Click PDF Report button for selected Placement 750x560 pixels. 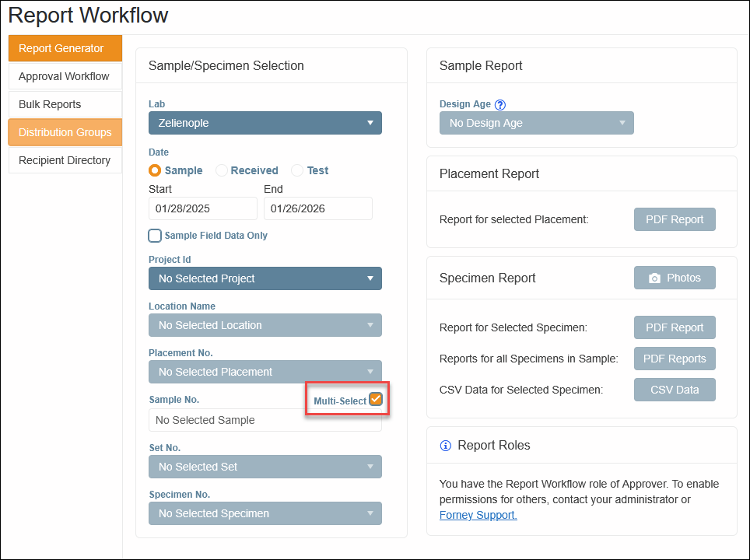click(x=675, y=219)
